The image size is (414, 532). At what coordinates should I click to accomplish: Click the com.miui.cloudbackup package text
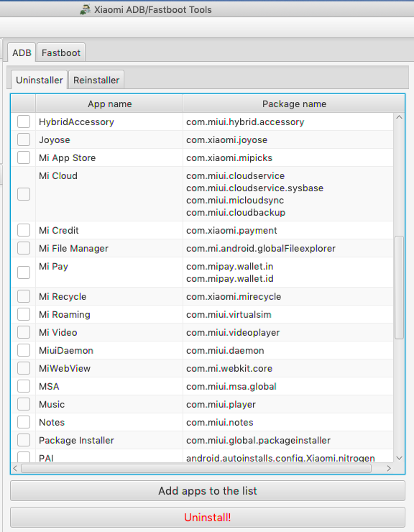tap(236, 212)
